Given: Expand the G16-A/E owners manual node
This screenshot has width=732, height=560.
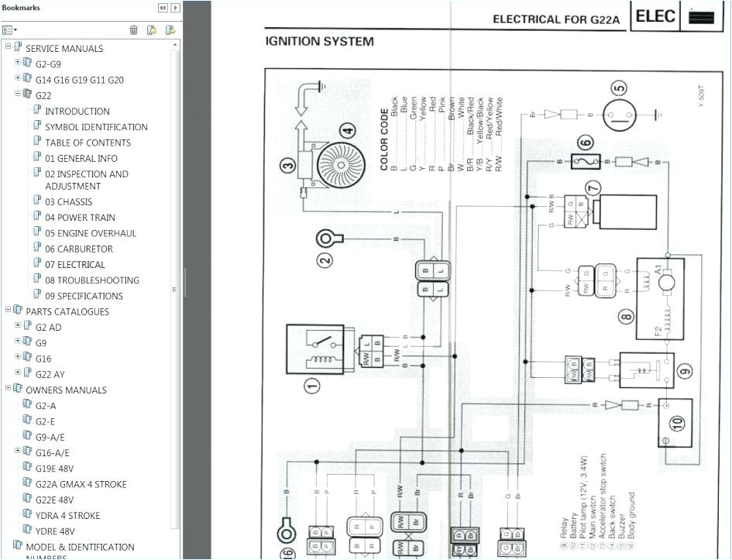Looking at the screenshot, I should (x=18, y=452).
